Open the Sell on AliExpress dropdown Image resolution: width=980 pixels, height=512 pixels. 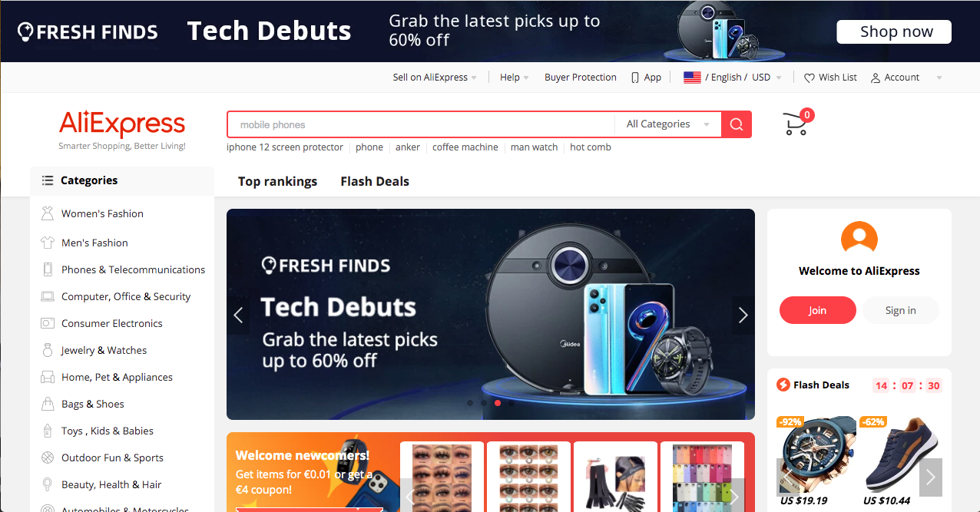(435, 78)
